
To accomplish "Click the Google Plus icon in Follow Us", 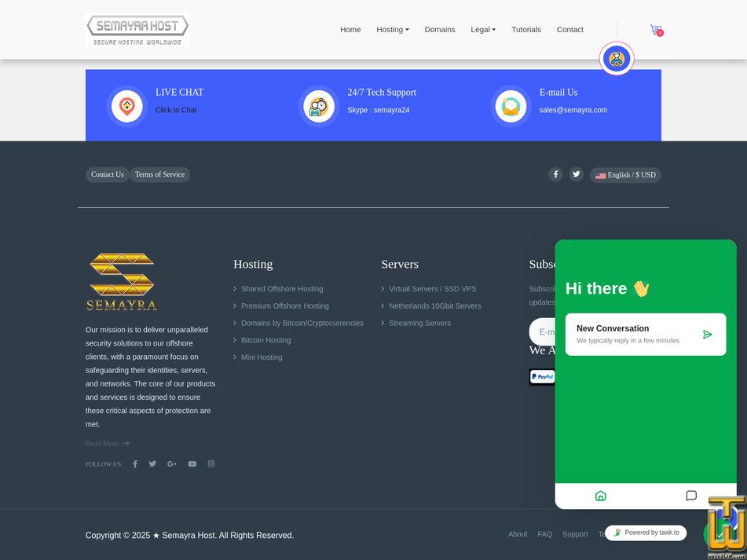I will [x=172, y=464].
